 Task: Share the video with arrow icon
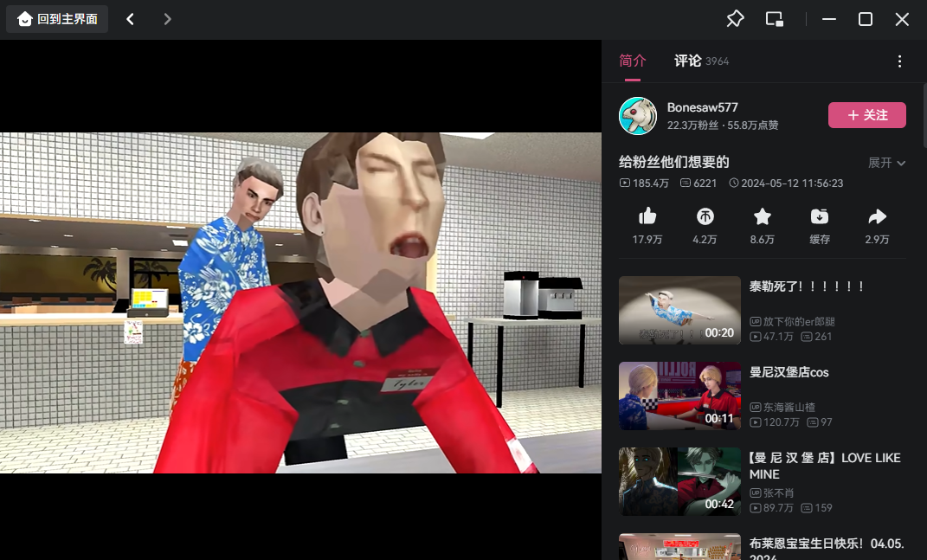pos(877,217)
